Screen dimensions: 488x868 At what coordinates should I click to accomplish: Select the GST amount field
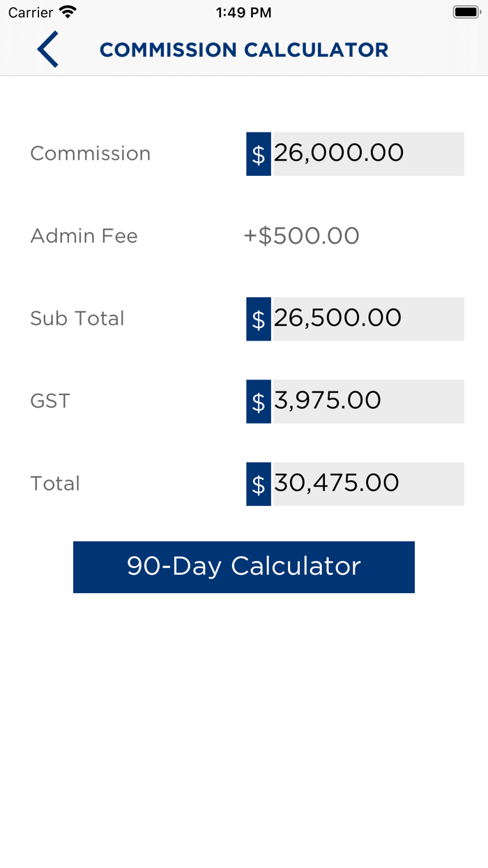(367, 401)
